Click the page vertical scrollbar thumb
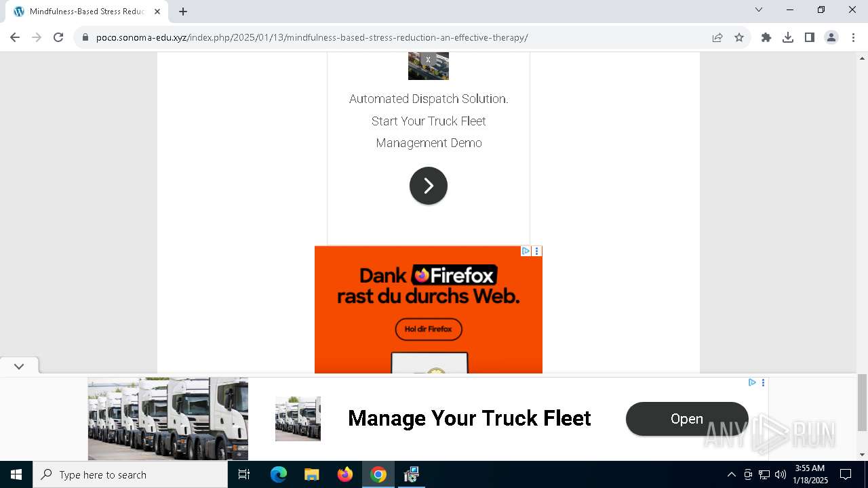The width and height of the screenshot is (868, 488). pos(862,402)
